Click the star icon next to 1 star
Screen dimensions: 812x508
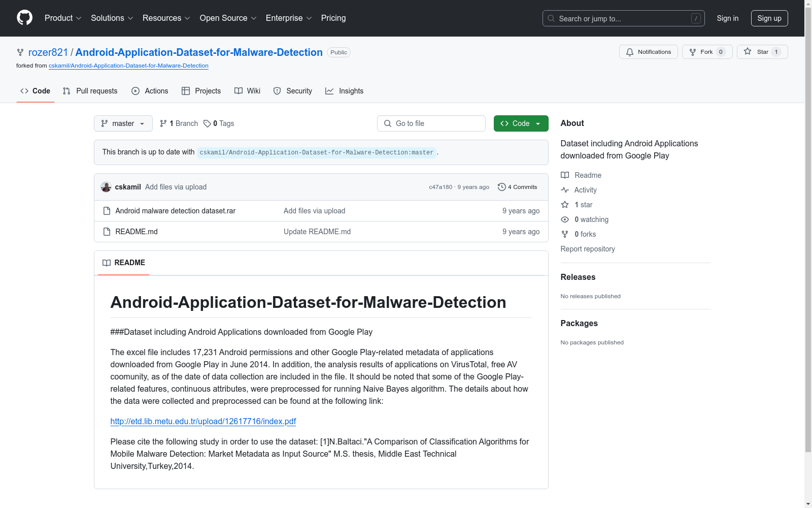[565, 205]
